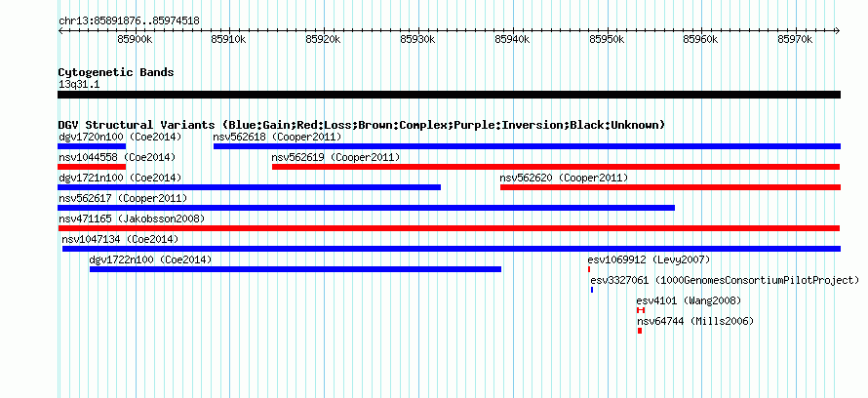Click the nsv562619 (Cooper2011) label
The height and width of the screenshot is (398, 868).
(335, 157)
